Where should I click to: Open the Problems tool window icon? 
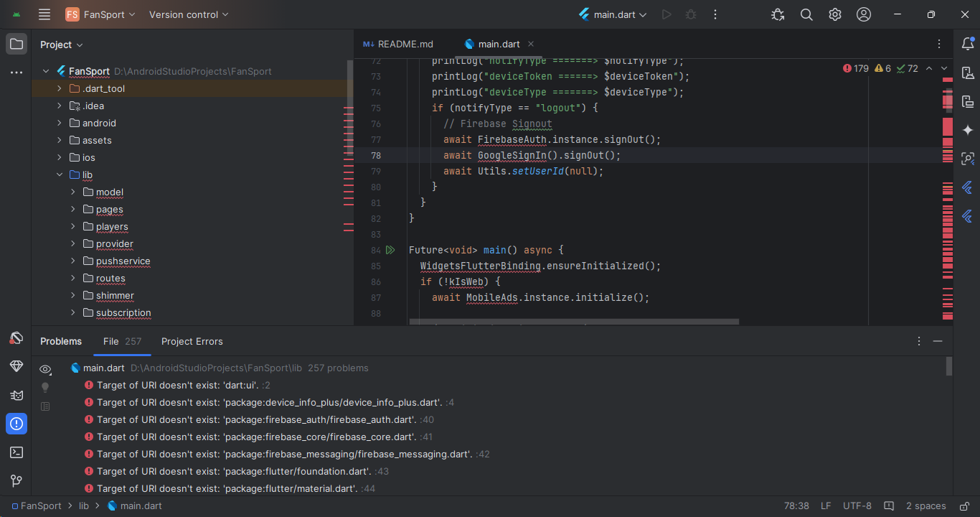[x=16, y=424]
